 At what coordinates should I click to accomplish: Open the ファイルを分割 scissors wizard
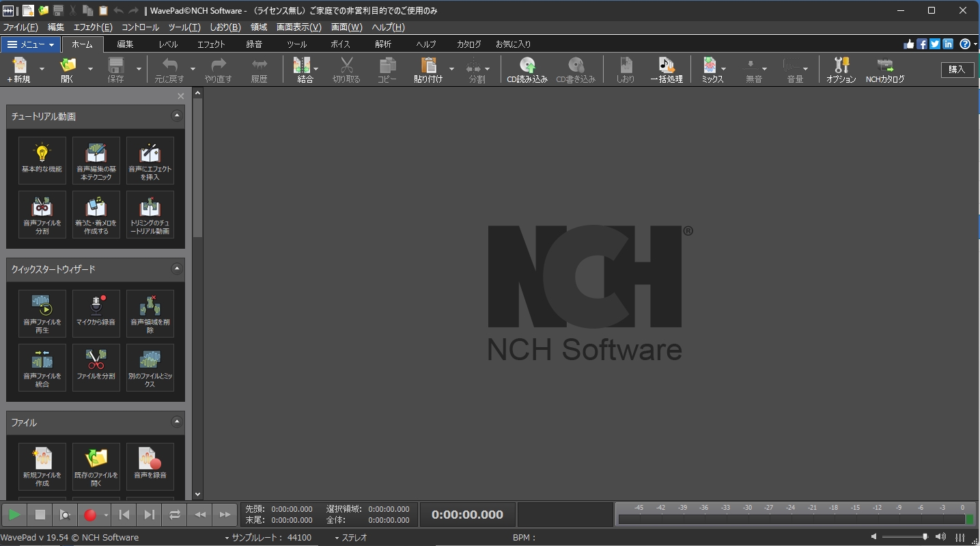point(96,367)
